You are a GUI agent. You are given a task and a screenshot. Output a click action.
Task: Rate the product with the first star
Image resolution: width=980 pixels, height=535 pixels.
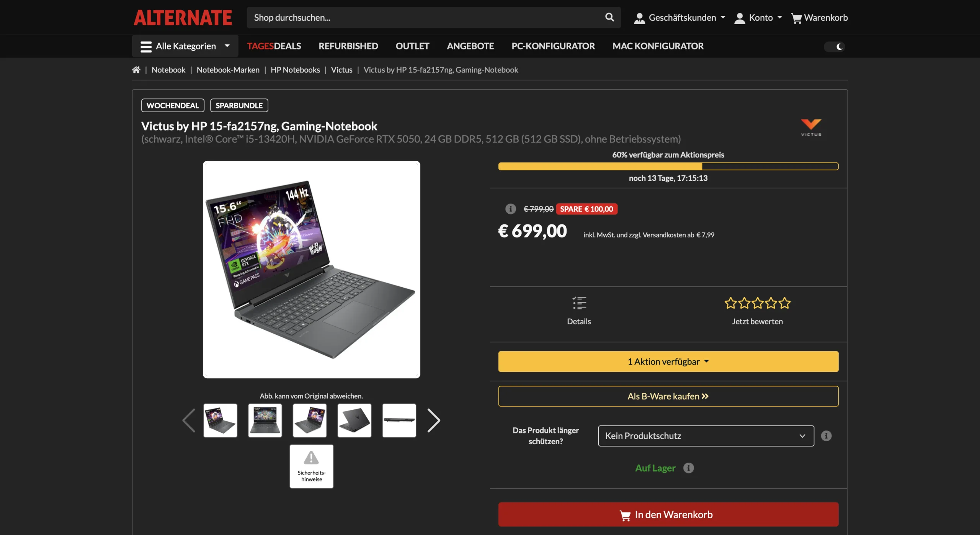pyautogui.click(x=730, y=303)
